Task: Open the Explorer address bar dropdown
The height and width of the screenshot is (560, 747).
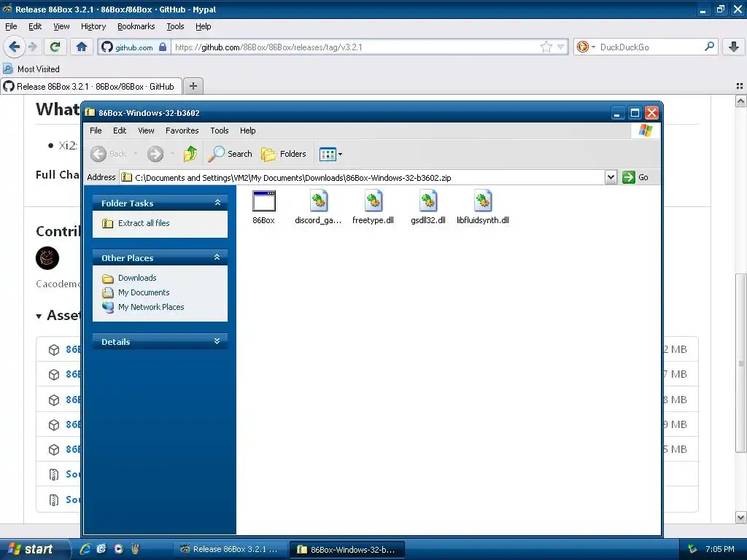Action: coord(611,177)
